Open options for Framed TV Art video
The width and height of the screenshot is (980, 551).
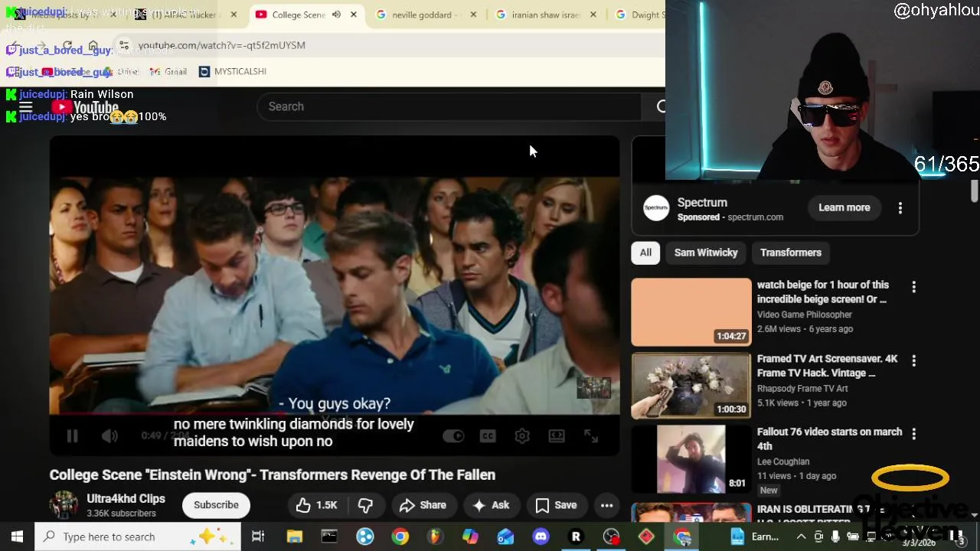pyautogui.click(x=913, y=360)
